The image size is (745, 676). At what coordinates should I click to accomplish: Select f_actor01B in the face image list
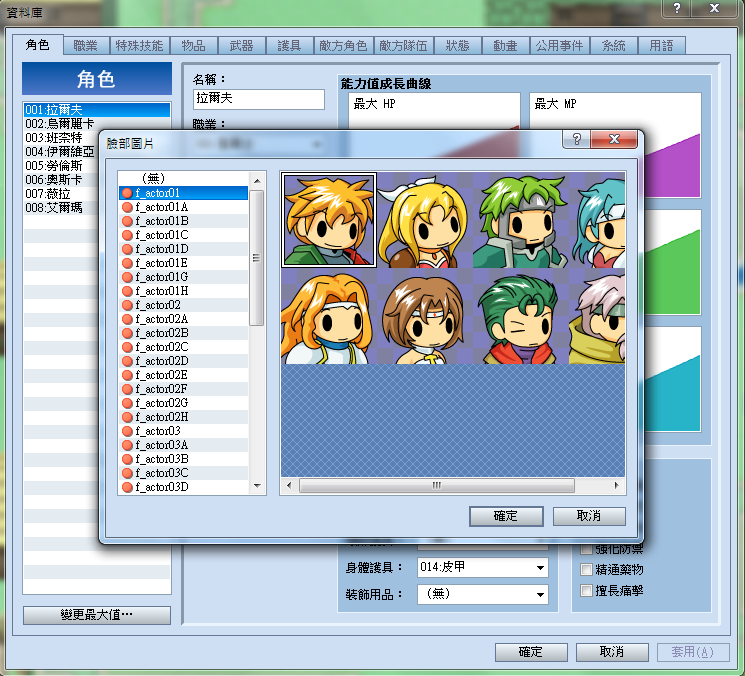183,221
